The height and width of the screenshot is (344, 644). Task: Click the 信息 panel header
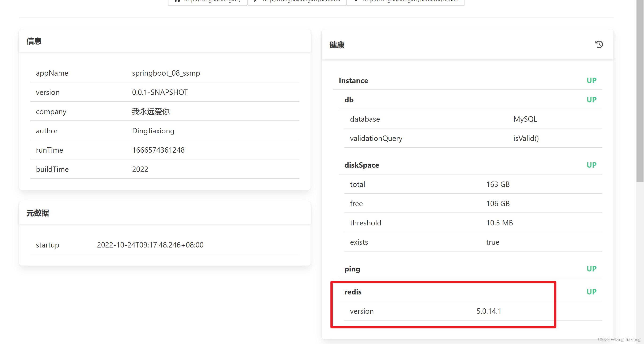click(x=34, y=41)
